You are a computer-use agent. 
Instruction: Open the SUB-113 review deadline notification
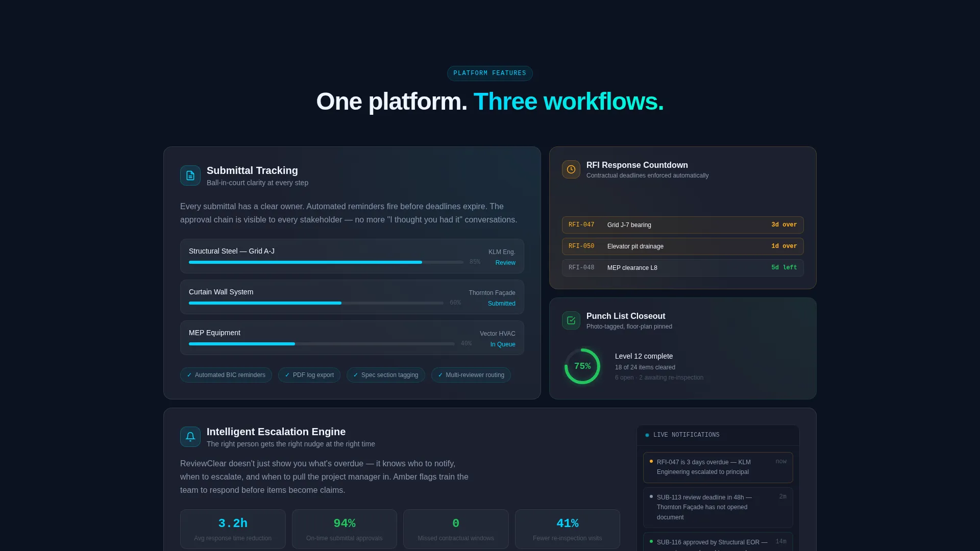(x=718, y=508)
